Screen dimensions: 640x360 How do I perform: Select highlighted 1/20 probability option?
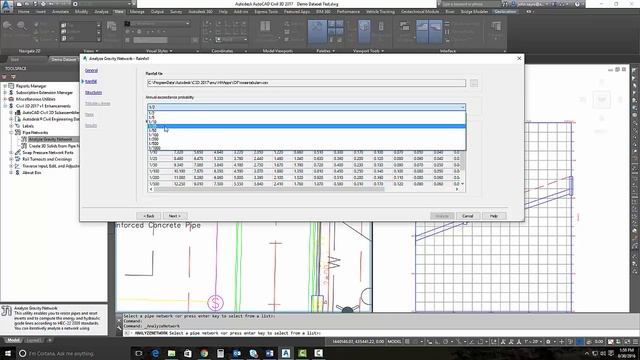[306, 126]
